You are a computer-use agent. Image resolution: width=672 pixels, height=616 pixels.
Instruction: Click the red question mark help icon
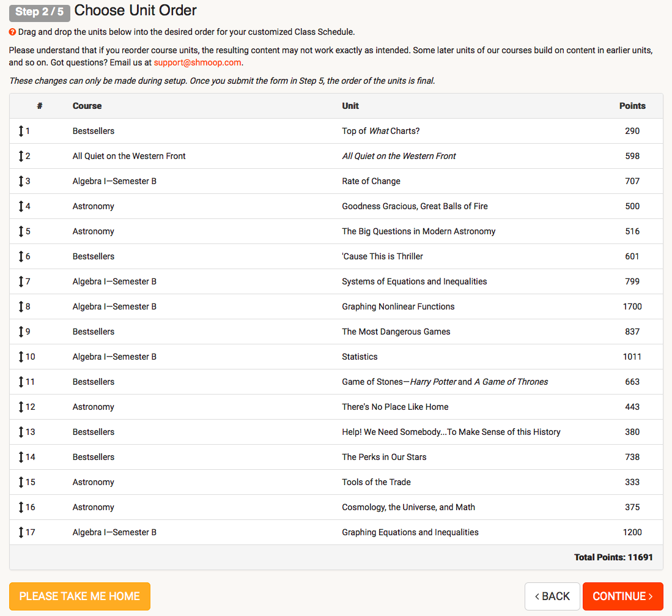coord(12,32)
